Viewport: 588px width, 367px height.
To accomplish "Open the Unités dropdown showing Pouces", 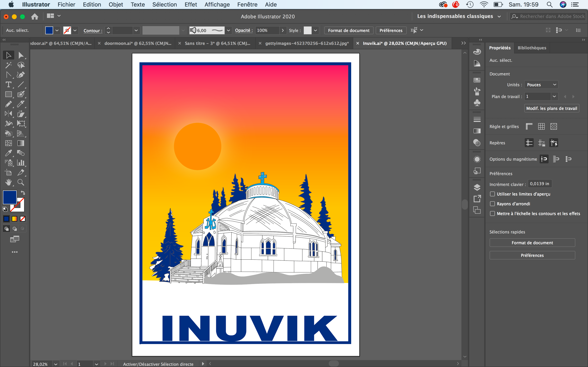I will 541,85.
